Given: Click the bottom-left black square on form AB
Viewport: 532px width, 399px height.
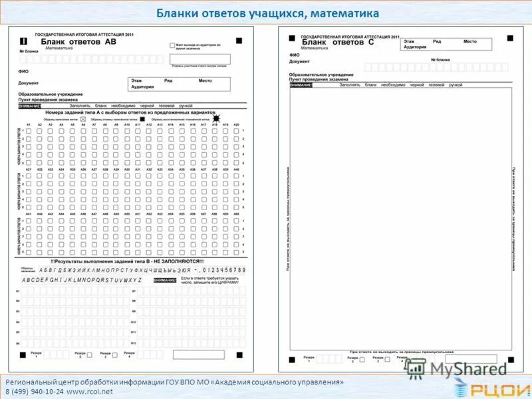Looking at the screenshot, I should coord(24,354).
